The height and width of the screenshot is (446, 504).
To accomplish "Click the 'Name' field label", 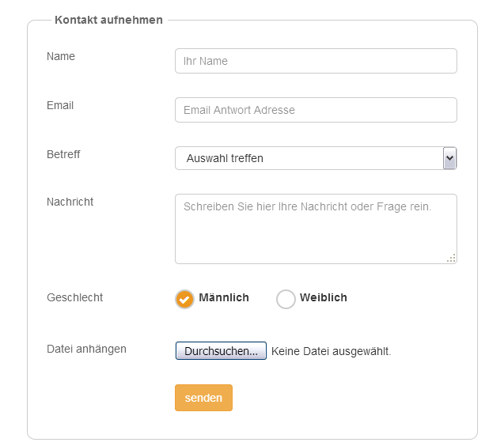I will 61,56.
